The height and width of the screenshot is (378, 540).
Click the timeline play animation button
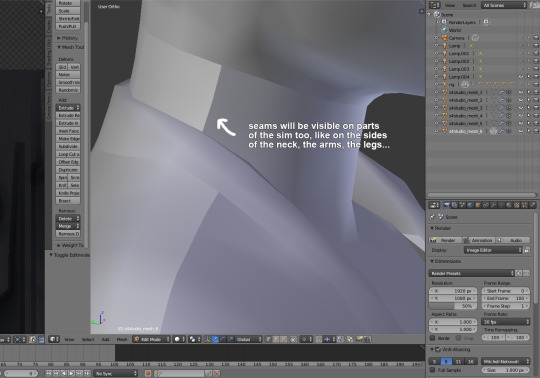tap(72, 373)
